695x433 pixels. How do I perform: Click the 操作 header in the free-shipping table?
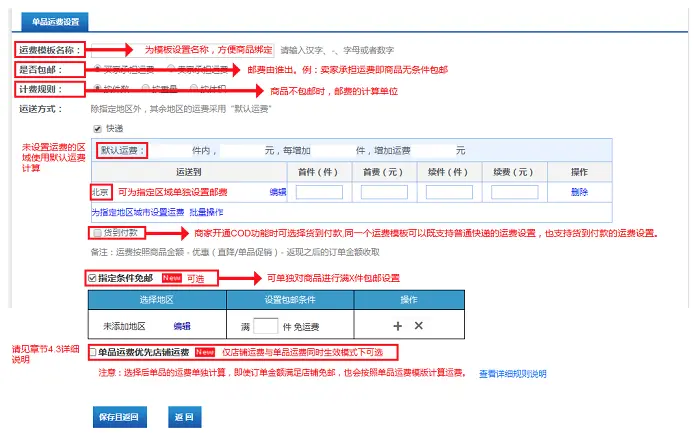pos(409,300)
